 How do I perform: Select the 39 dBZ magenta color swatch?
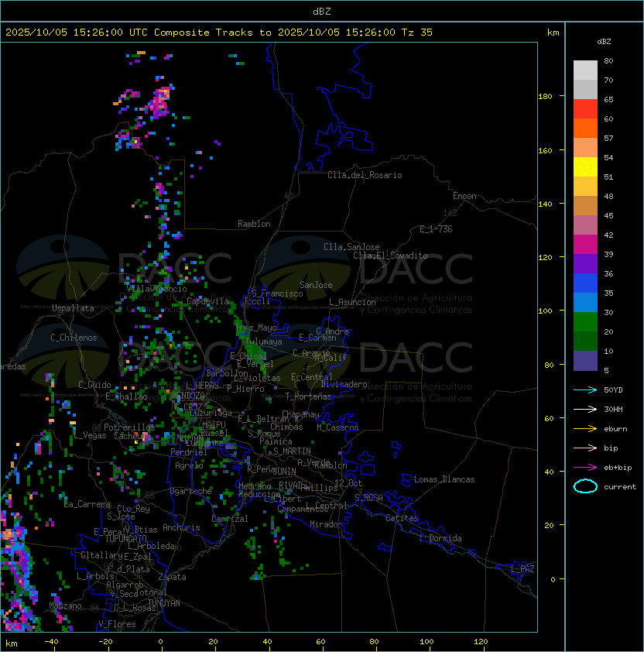585,244
